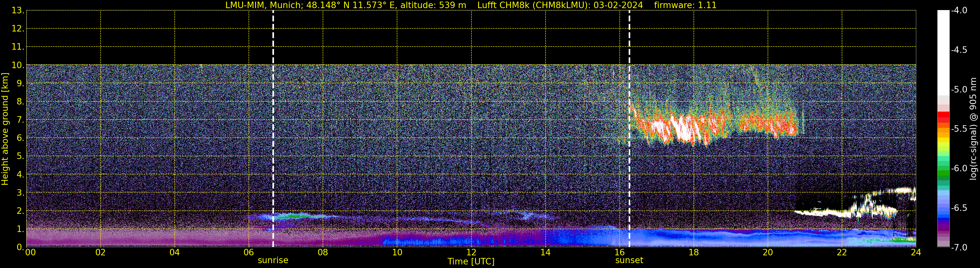The image size is (980, 268).
Task: Click the '-6.5' colorbar tick label
Action: coord(959,208)
